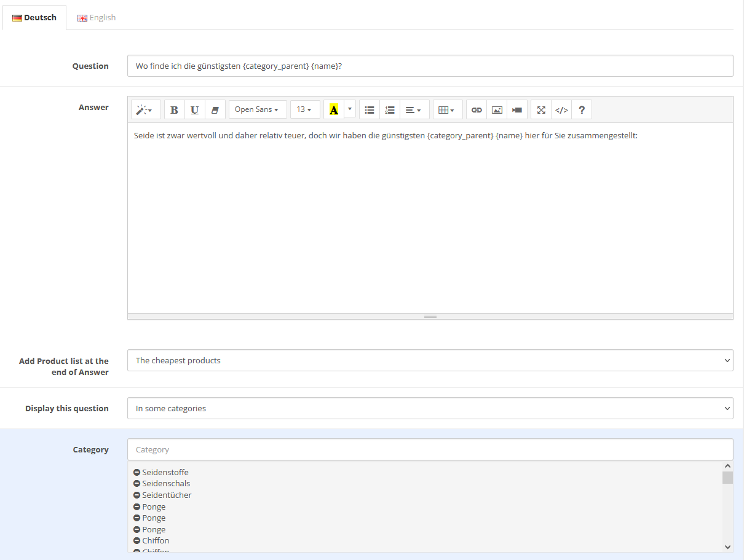744x560 pixels.
Task: Apply the yellow highlight text color
Action: point(334,110)
